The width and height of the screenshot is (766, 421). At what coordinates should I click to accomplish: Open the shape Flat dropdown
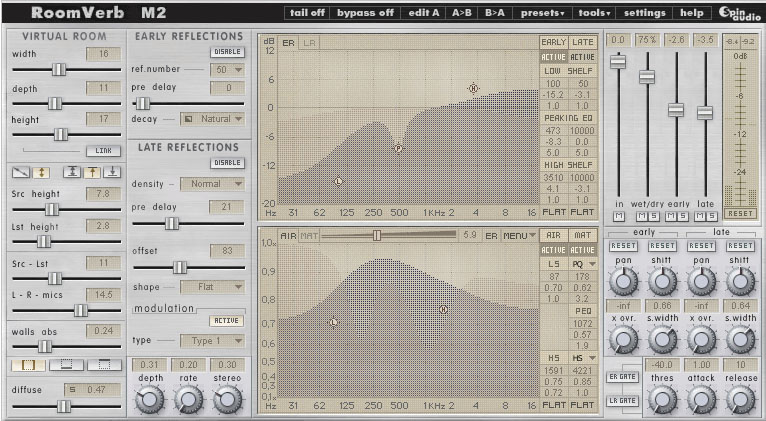(213, 287)
